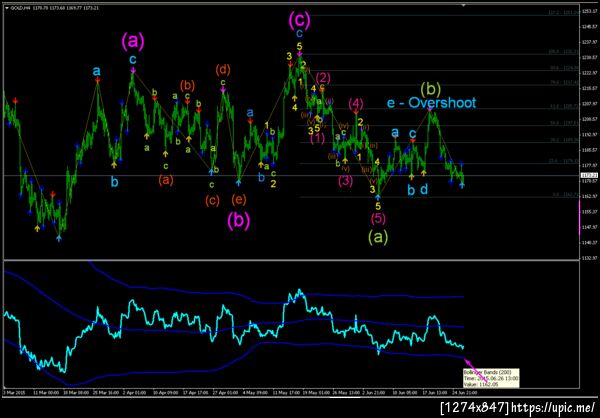Select the orange (e) wave label
The height and width of the screenshot is (418, 600).
tap(239, 199)
